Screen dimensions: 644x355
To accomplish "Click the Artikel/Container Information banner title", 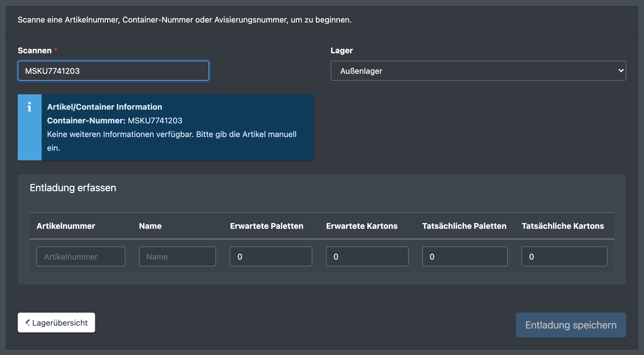I will 105,107.
